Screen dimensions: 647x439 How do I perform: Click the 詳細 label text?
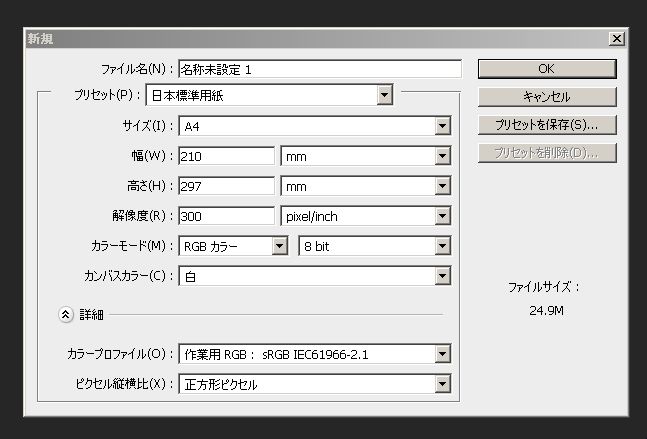point(91,315)
